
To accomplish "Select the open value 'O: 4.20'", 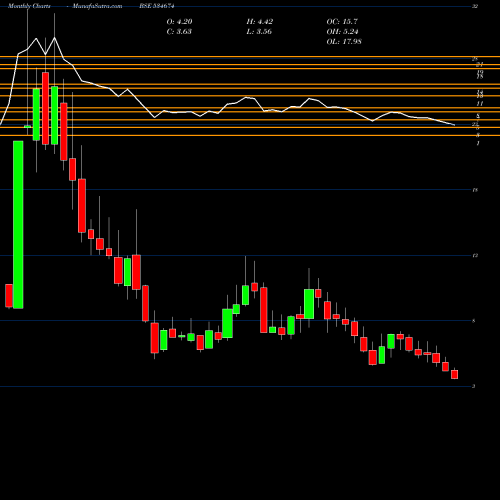I will (x=179, y=22).
